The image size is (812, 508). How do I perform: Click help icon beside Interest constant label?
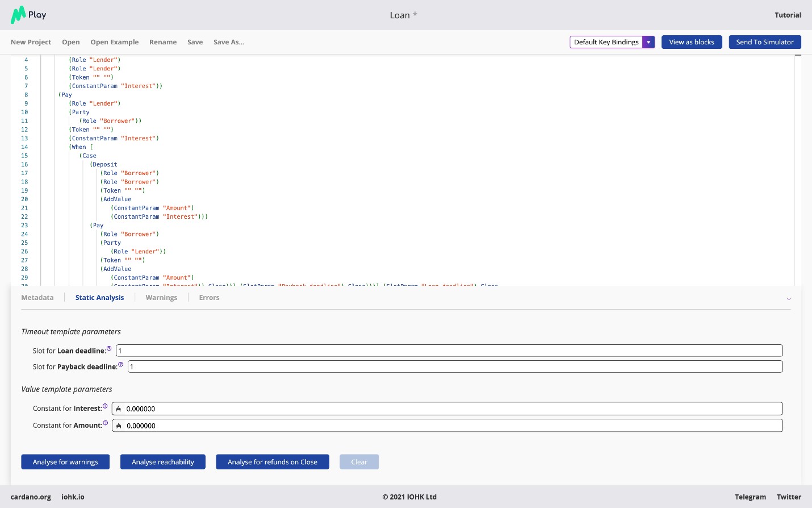pos(105,406)
